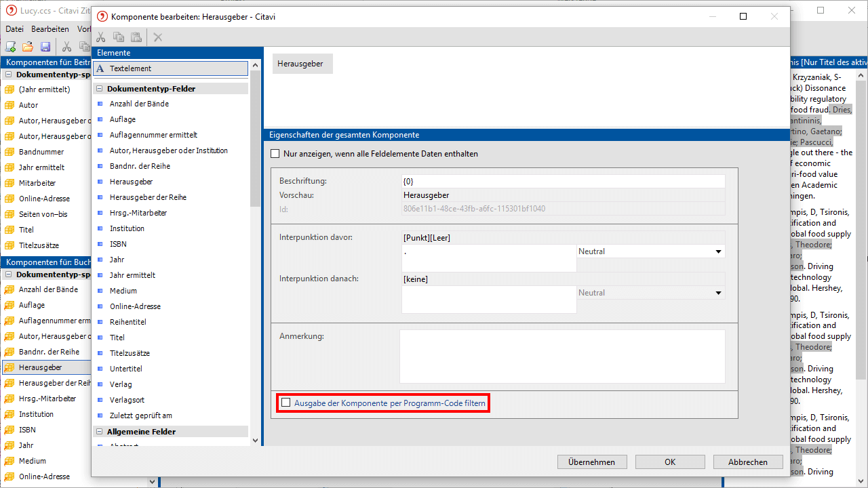
Task: Collapse the Allgemeine Felder group
Action: 100,432
